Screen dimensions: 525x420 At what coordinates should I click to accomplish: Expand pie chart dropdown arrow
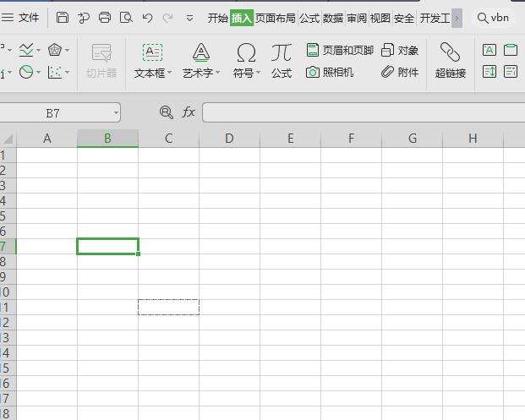coord(38,72)
